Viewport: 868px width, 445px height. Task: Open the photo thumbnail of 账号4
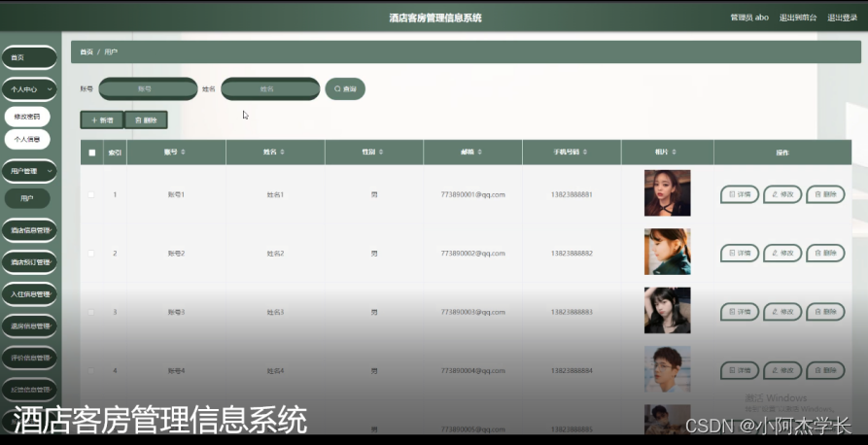[667, 369]
